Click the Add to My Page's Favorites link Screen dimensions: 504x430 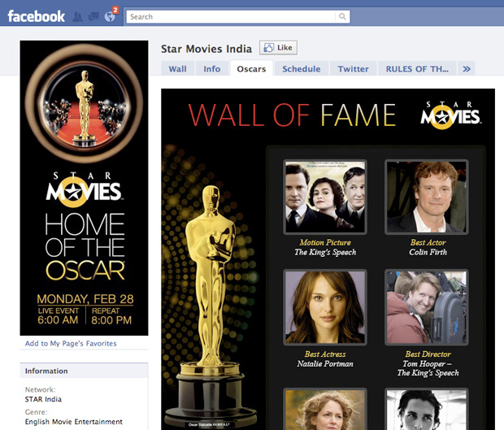[71, 343]
